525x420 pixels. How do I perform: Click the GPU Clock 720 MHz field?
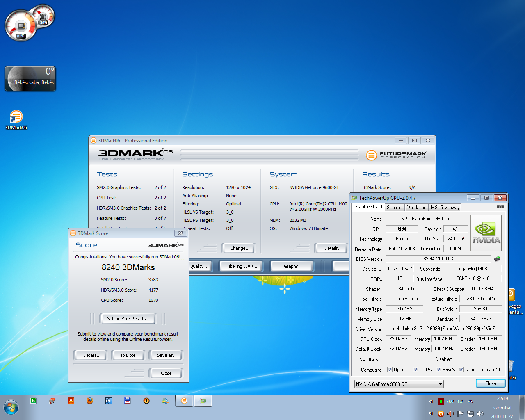tap(398, 339)
